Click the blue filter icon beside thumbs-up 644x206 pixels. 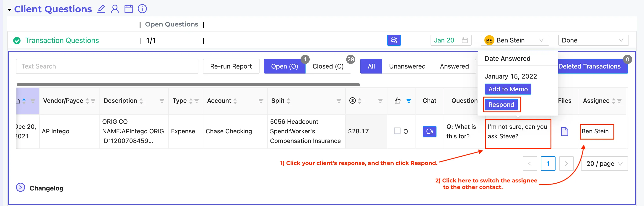click(408, 101)
